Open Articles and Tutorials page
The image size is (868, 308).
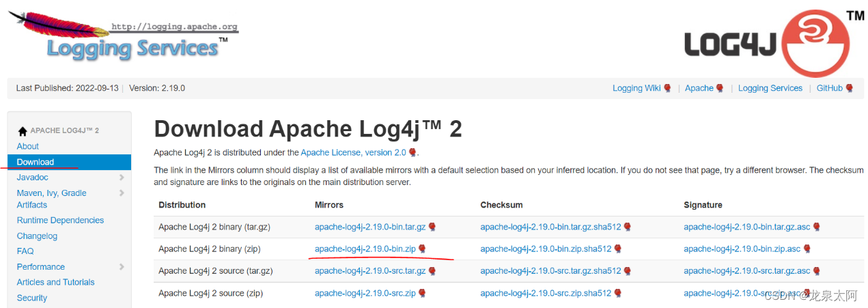point(55,282)
